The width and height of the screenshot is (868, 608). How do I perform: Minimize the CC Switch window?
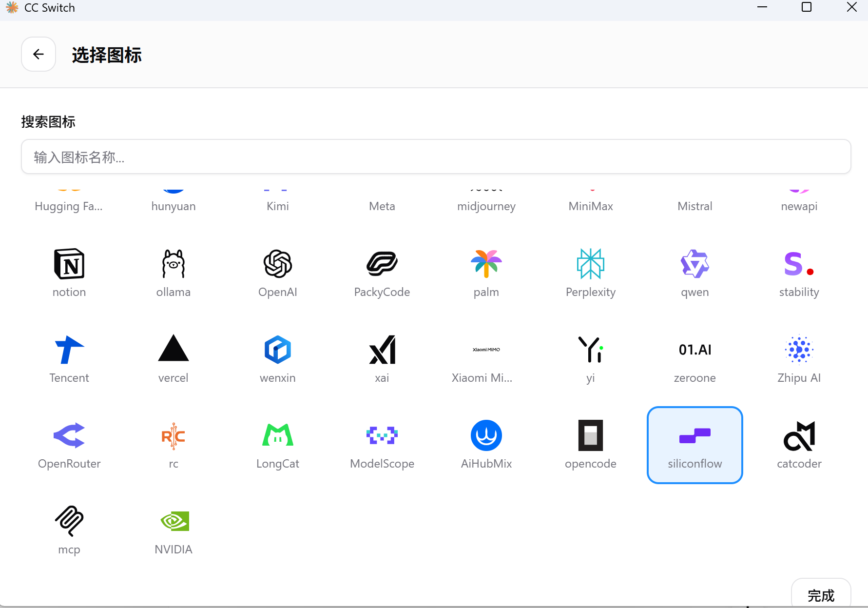[x=762, y=7]
